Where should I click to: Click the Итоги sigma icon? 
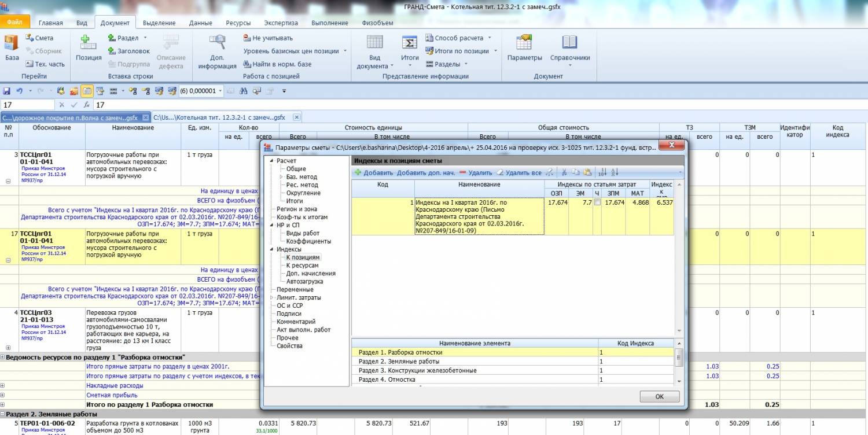tap(410, 43)
